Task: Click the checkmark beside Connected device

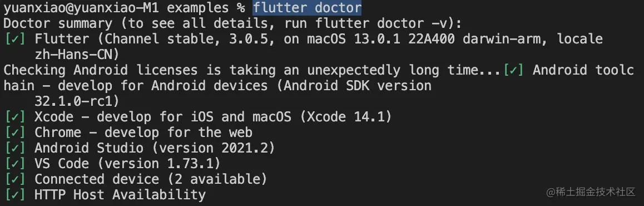Action: click(x=15, y=179)
